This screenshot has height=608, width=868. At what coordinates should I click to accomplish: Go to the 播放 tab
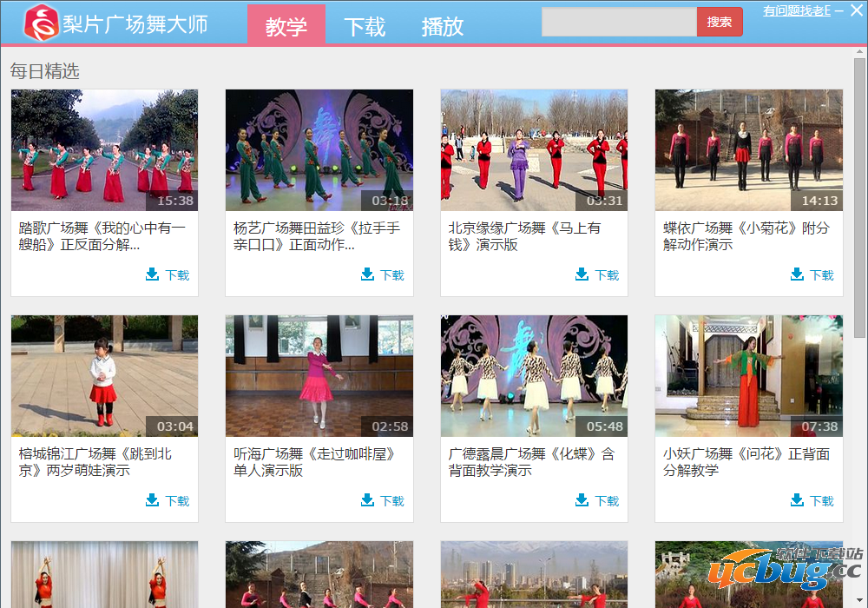click(x=443, y=26)
